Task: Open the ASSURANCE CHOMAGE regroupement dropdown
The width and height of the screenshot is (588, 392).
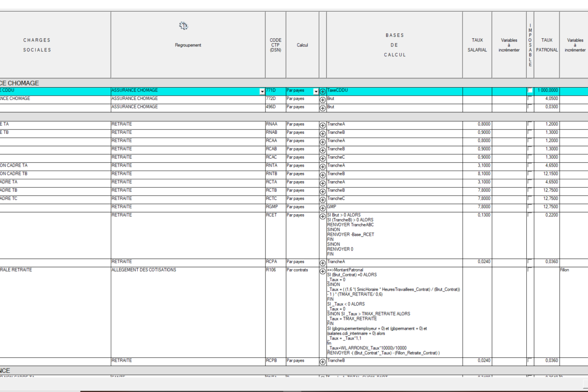Action: (x=262, y=92)
